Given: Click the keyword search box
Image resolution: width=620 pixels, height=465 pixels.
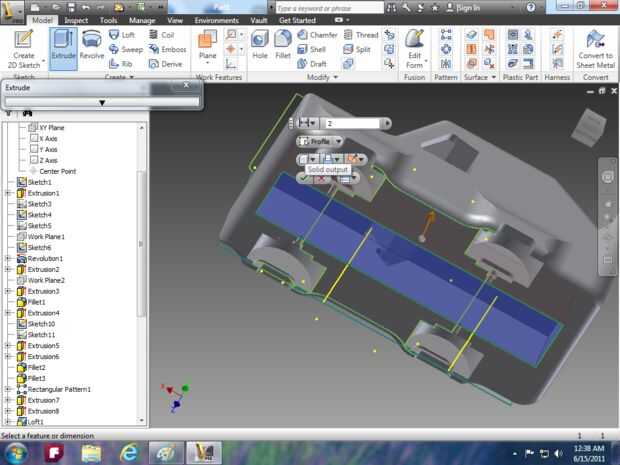Looking at the screenshot, I should click(x=329, y=8).
